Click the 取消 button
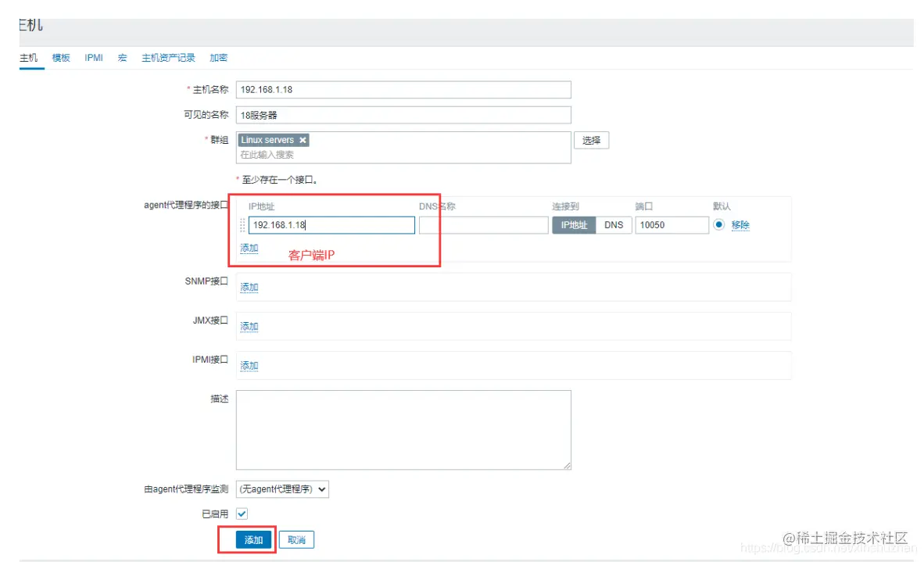The width and height of the screenshot is (924, 562). tap(296, 539)
